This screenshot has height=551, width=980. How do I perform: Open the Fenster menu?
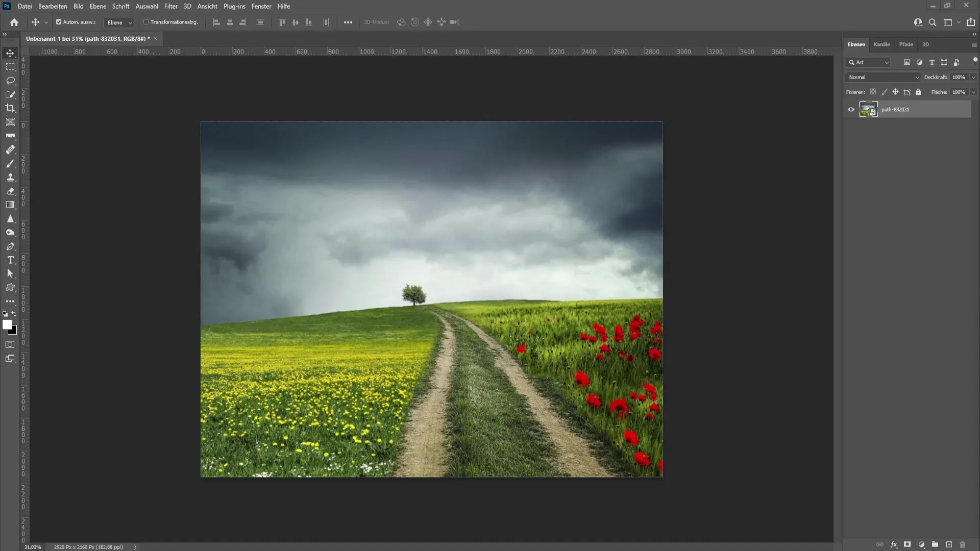pyautogui.click(x=261, y=6)
